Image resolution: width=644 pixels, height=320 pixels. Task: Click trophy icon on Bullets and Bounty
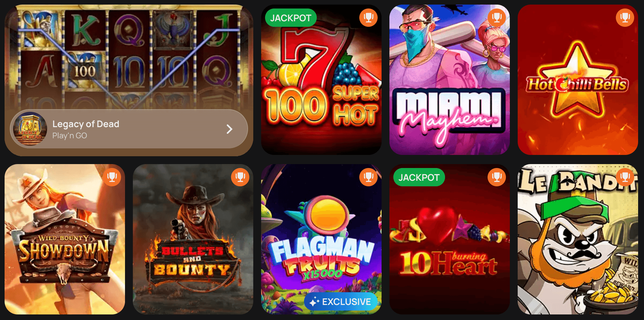click(240, 177)
